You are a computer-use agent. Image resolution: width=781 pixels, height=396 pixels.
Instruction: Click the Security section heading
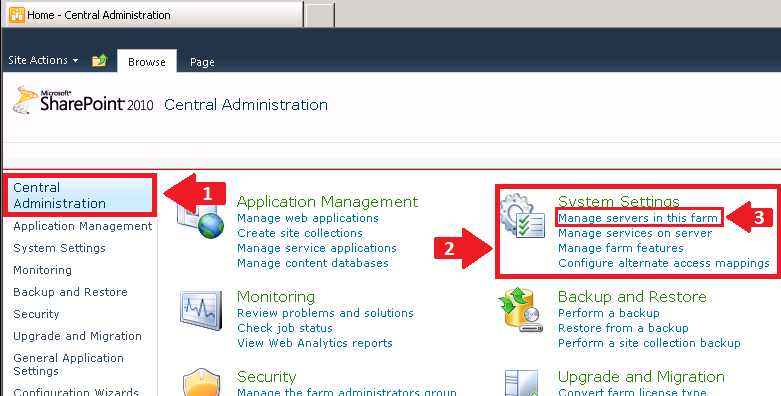[266, 377]
